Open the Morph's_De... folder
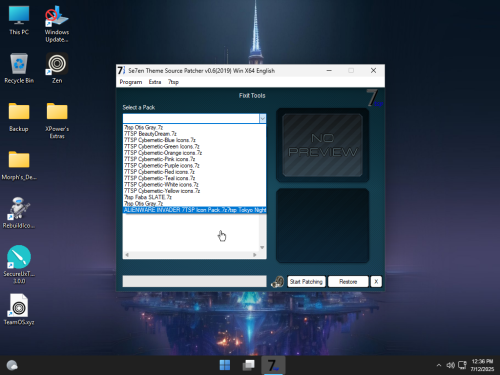 19,165
